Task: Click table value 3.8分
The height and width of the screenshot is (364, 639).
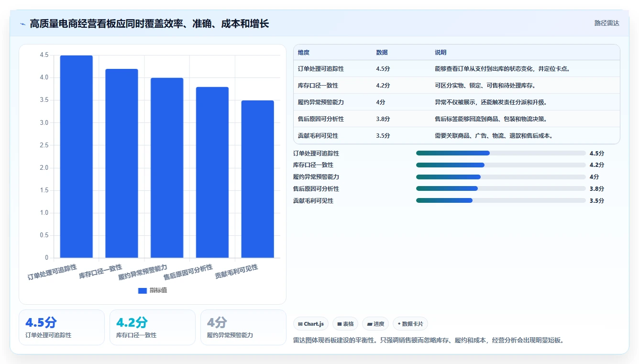Action: point(383,119)
